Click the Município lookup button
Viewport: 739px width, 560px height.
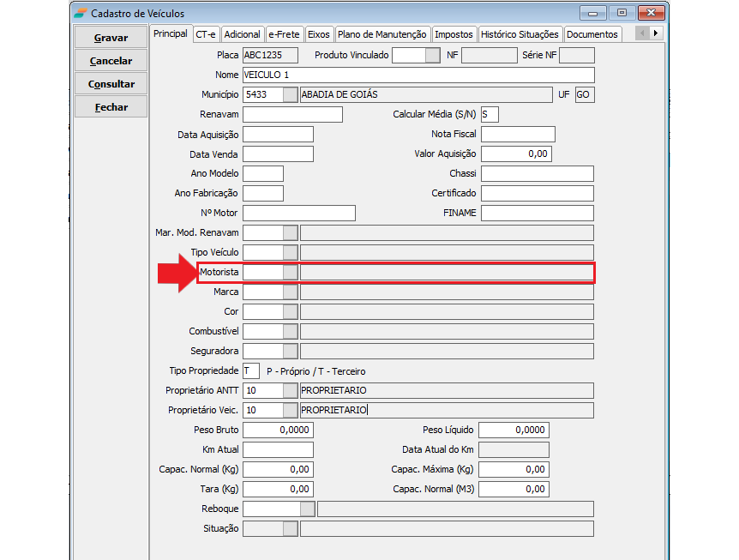coord(291,94)
